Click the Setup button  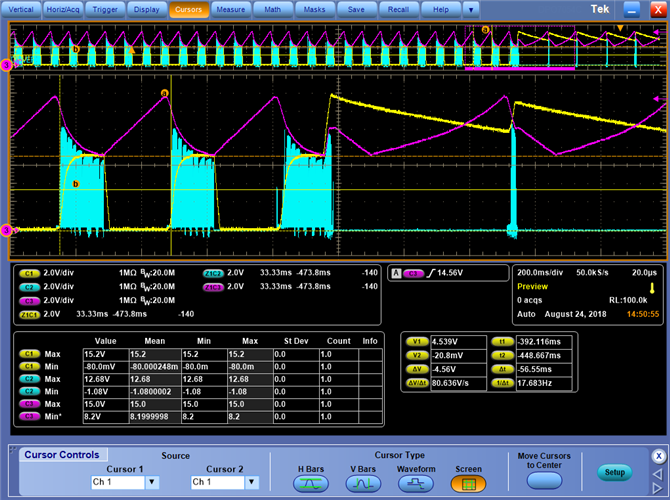coord(614,472)
